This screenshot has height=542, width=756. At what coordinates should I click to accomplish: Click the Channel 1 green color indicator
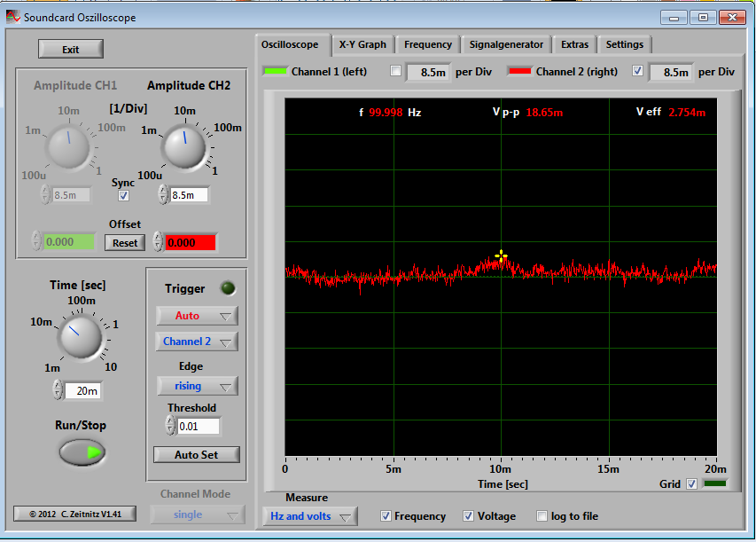click(x=276, y=72)
